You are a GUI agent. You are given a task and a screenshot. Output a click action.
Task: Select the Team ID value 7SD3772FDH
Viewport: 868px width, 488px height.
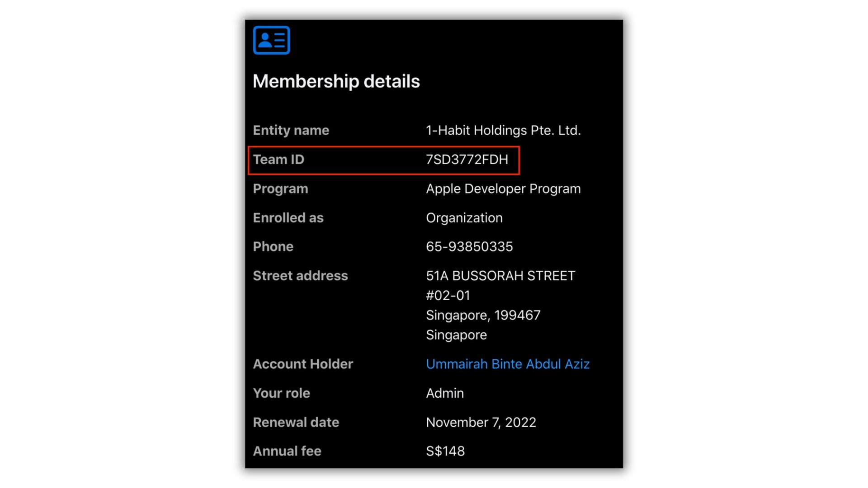(x=467, y=160)
